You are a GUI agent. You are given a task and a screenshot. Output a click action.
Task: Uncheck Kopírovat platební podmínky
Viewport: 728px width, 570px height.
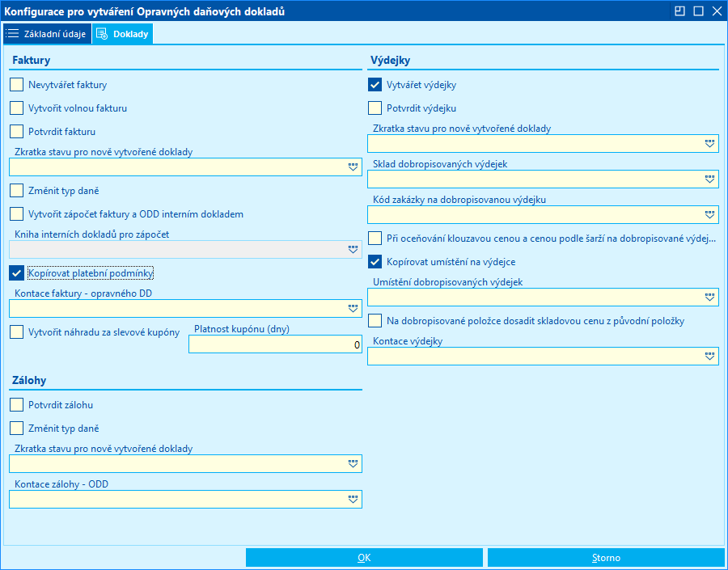pyautogui.click(x=17, y=273)
